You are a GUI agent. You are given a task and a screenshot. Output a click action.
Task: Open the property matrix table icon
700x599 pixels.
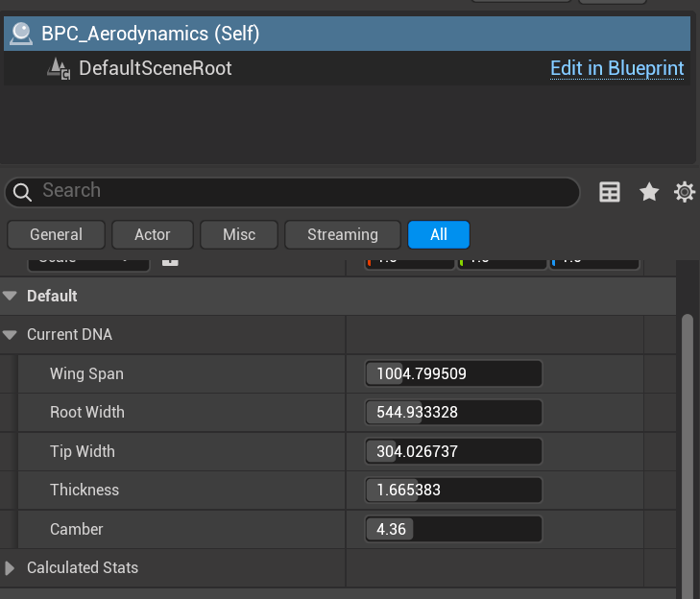pos(610,192)
